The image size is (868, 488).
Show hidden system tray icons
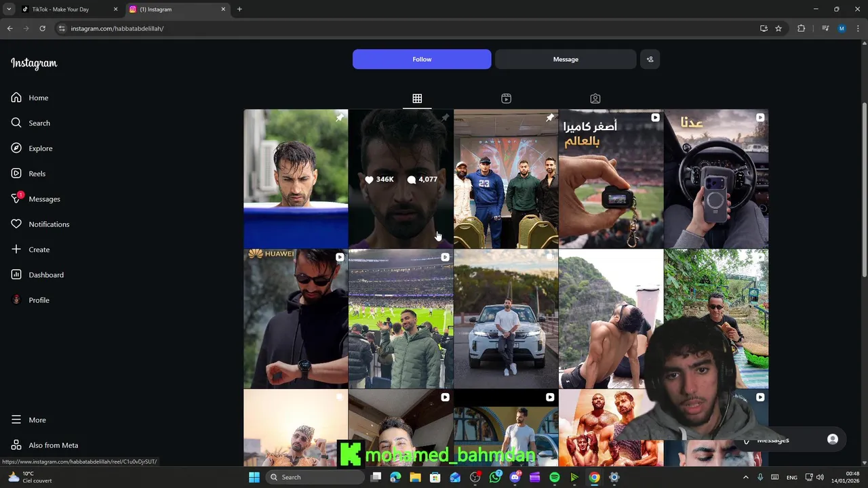(745, 477)
